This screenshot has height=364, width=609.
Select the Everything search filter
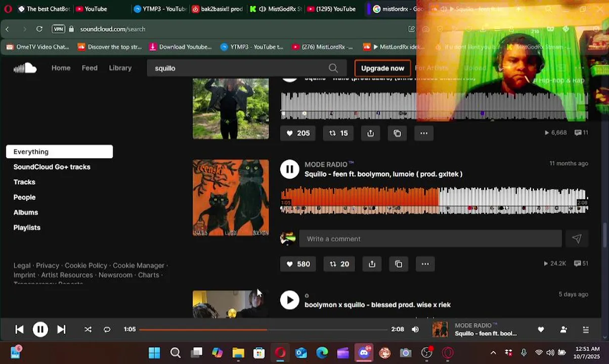pyautogui.click(x=59, y=152)
